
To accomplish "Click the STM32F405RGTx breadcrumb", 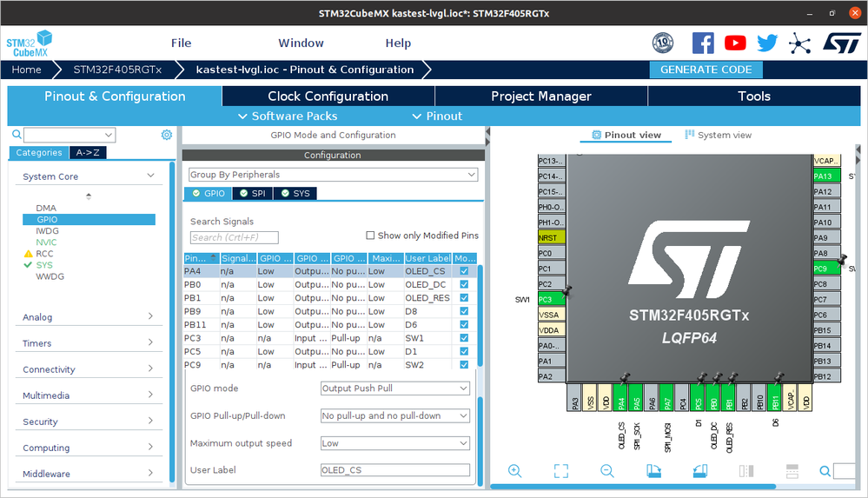I will tap(117, 70).
